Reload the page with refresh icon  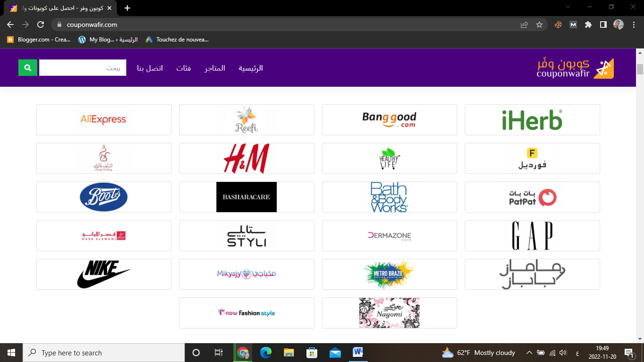pos(41,25)
